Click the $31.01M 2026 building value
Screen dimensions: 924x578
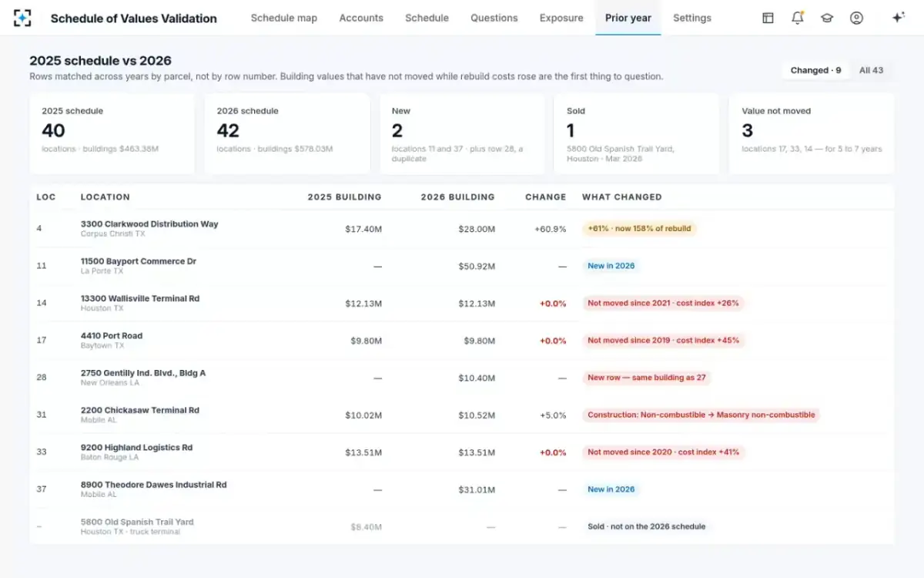coord(477,489)
